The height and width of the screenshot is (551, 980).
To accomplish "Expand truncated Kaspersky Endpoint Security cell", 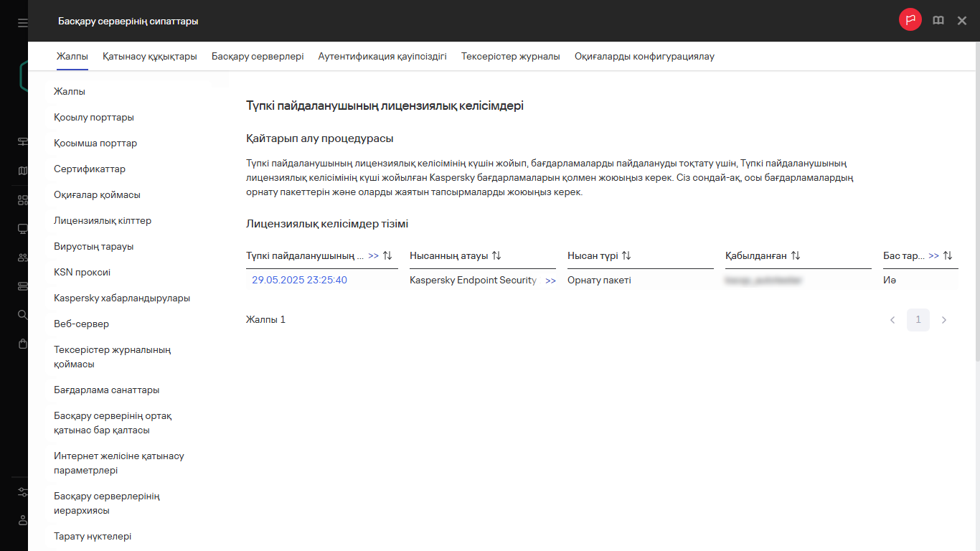I will click(x=550, y=281).
